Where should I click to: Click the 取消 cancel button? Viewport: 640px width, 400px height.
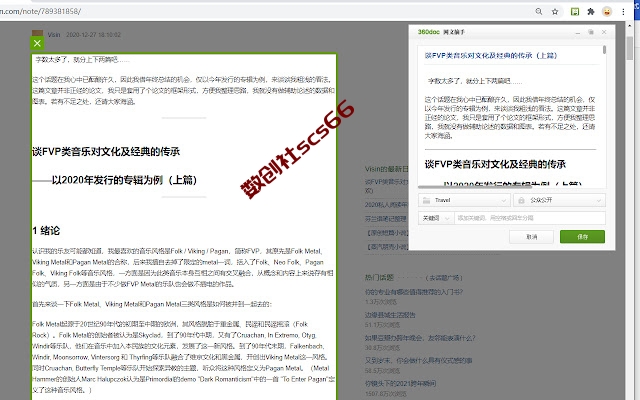531,237
